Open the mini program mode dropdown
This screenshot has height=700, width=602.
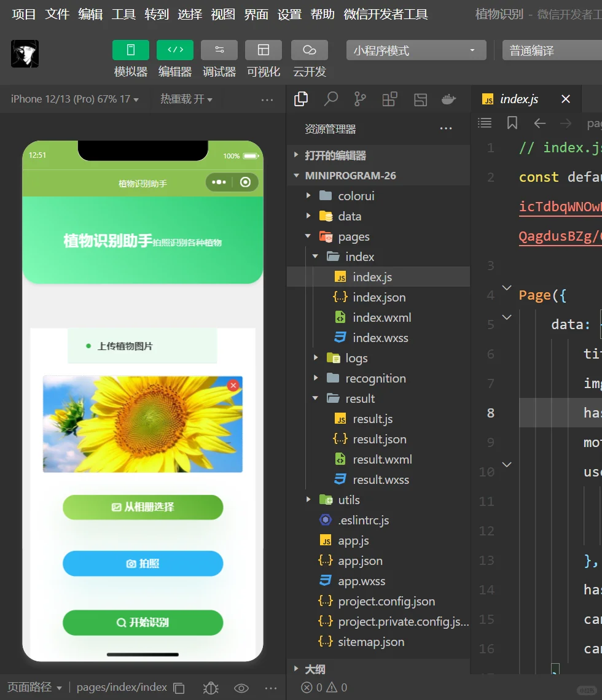pyautogui.click(x=416, y=50)
